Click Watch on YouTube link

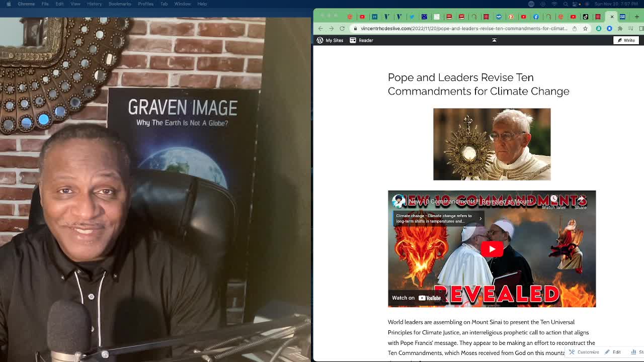417,298
